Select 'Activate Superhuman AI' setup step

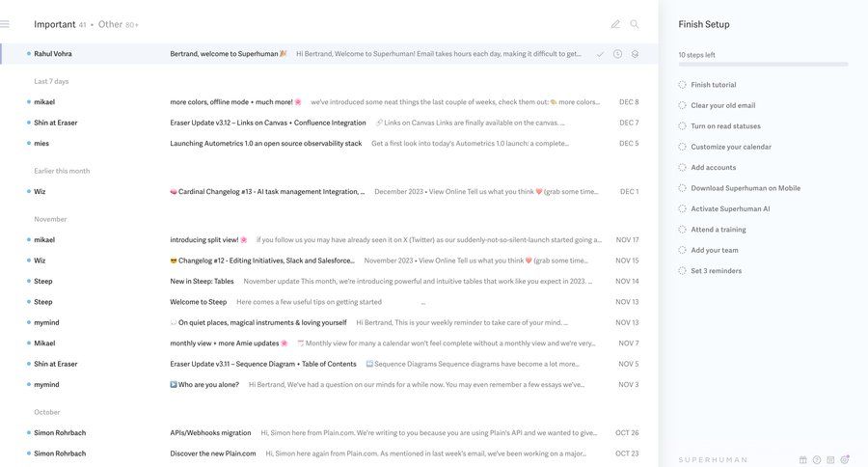click(x=730, y=208)
